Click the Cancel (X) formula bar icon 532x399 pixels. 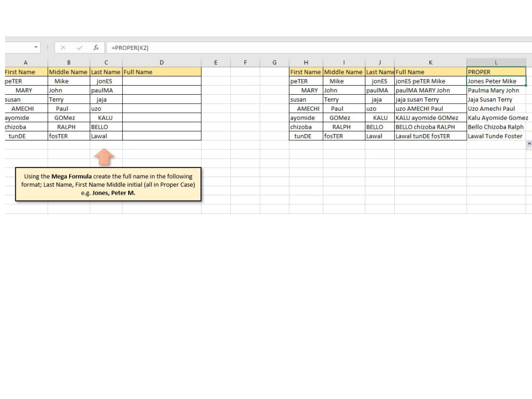(63, 48)
